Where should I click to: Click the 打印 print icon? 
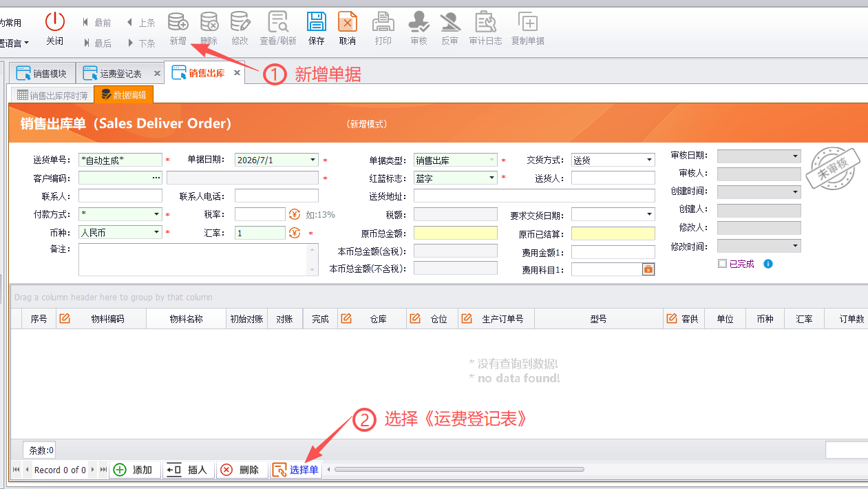383,21
